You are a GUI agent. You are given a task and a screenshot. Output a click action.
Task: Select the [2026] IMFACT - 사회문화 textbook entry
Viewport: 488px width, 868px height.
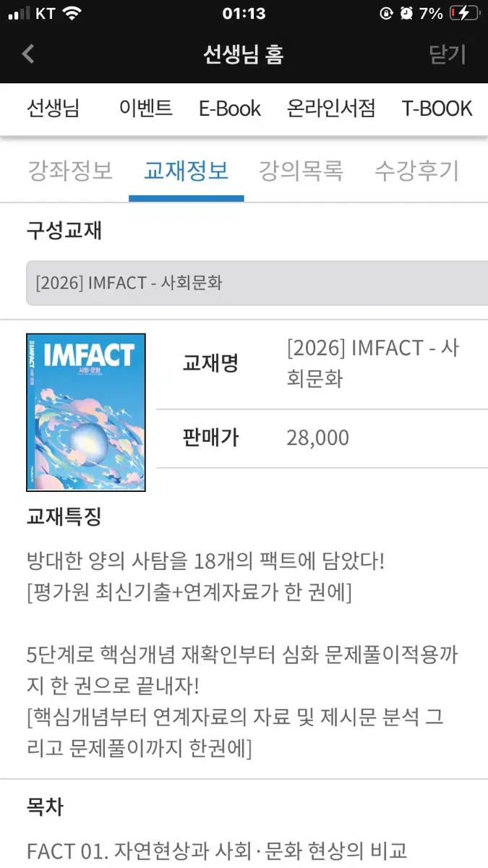pyautogui.click(x=244, y=284)
